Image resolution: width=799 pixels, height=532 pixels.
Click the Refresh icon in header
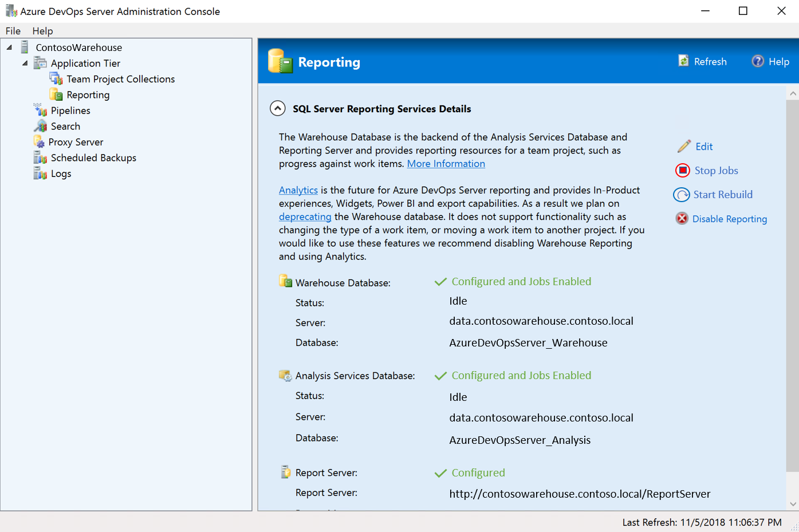[683, 61]
